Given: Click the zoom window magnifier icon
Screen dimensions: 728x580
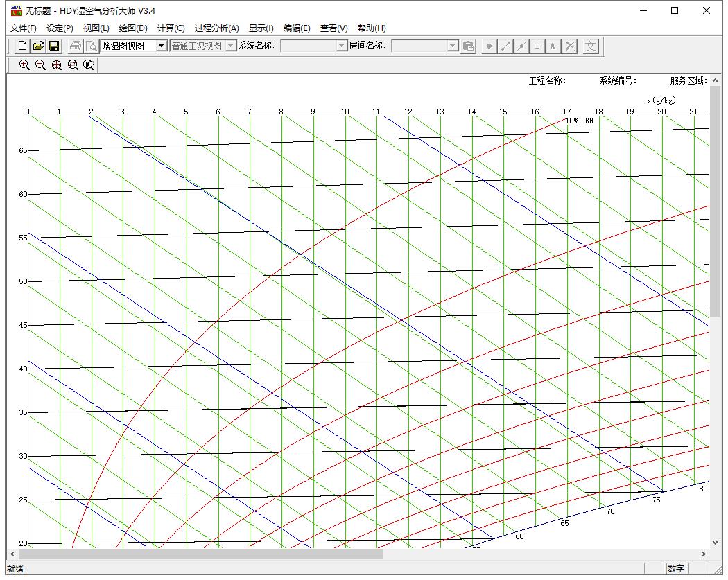Looking at the screenshot, I should point(73,65).
